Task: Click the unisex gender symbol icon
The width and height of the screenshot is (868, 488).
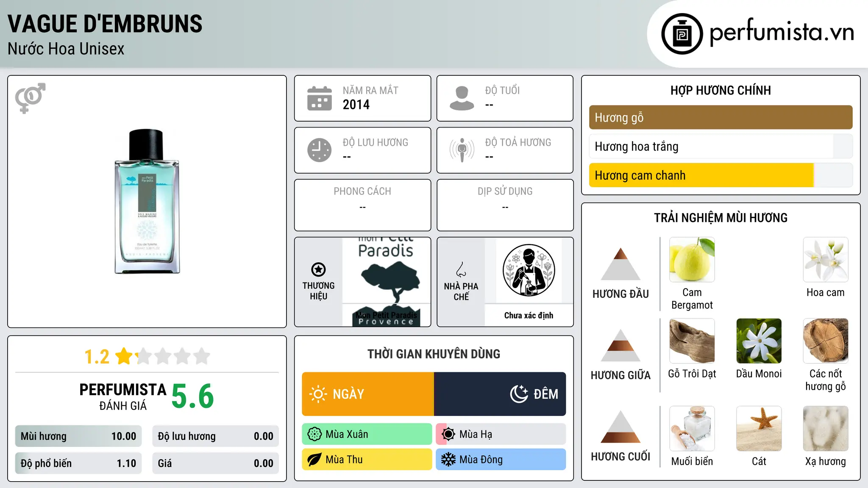Action: [x=30, y=98]
